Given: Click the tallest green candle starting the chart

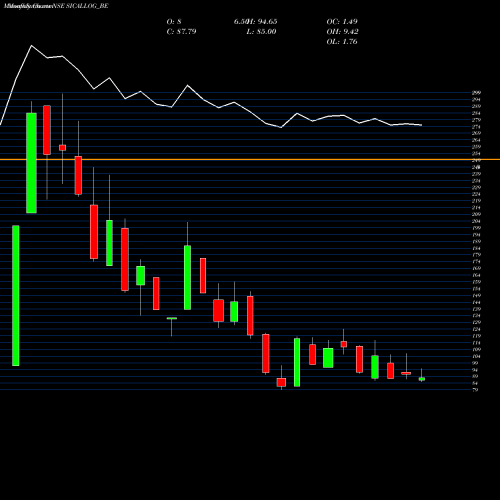Looking at the screenshot, I should 16,296.
